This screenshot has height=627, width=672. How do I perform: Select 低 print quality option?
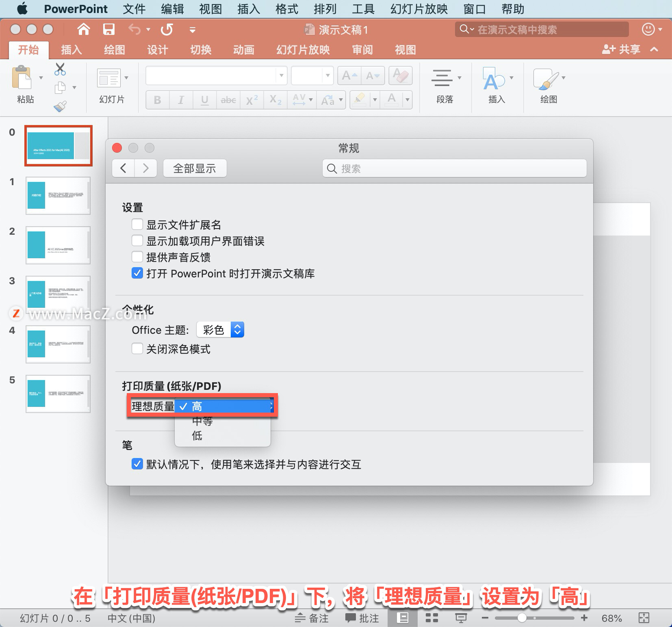click(223, 436)
